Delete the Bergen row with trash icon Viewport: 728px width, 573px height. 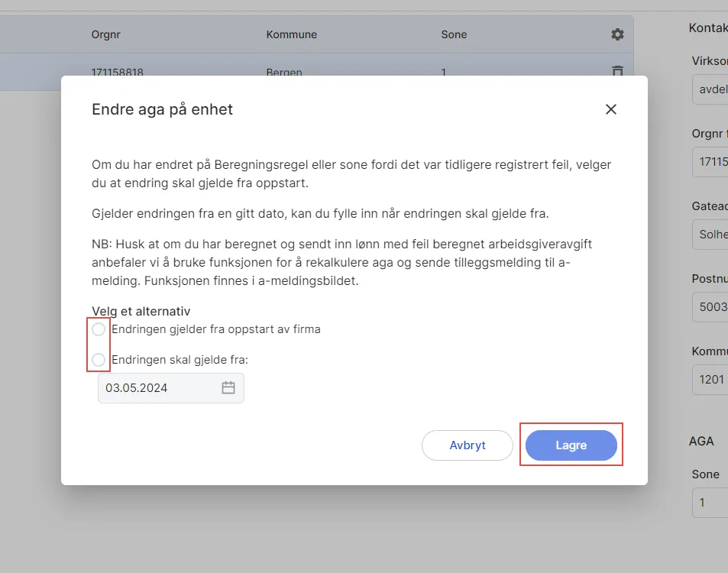coord(617,71)
